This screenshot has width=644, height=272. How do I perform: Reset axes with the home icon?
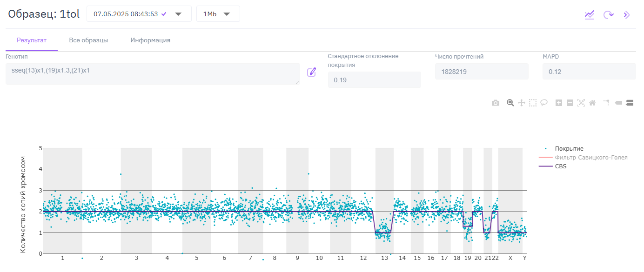[x=592, y=103]
